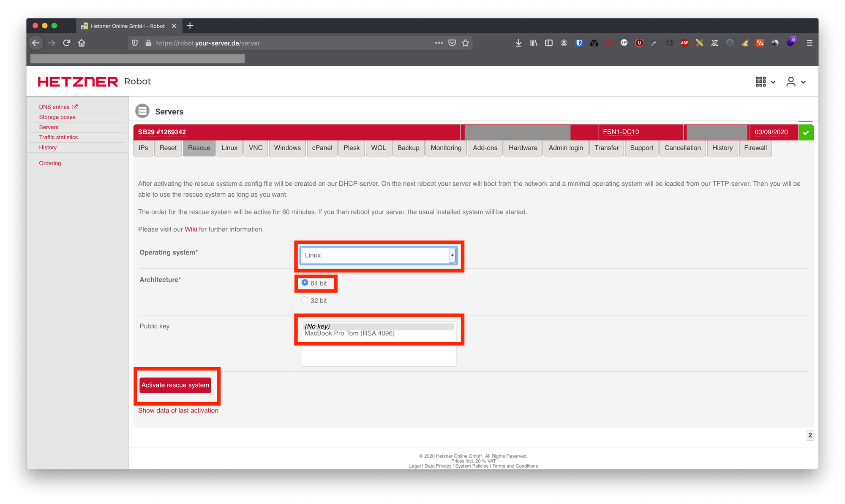Open the Transfer tab
This screenshot has width=845, height=504.
(x=607, y=148)
